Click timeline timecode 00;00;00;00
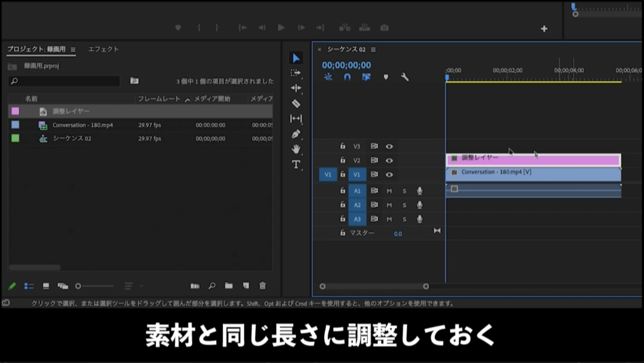Screen dimensions: 644x363 pyautogui.click(x=346, y=65)
